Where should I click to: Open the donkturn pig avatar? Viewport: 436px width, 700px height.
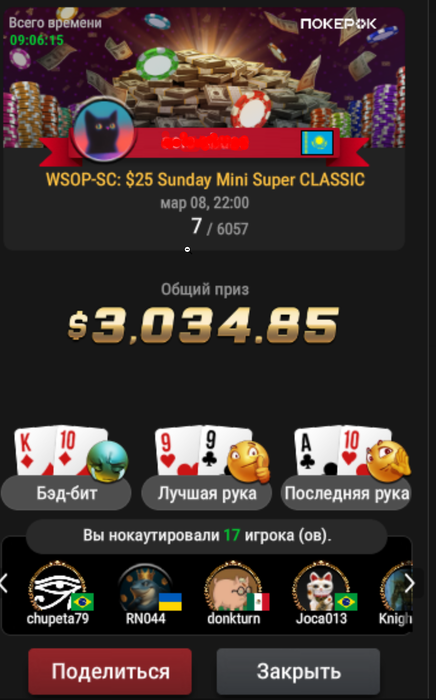click(x=233, y=587)
